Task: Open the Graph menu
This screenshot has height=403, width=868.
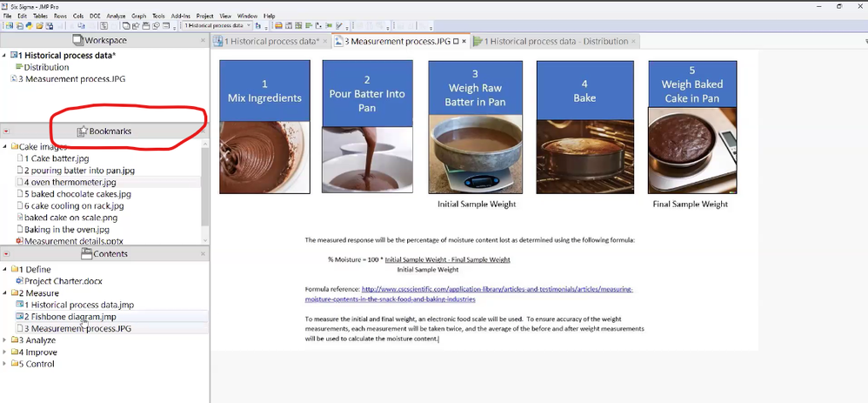Action: [139, 16]
